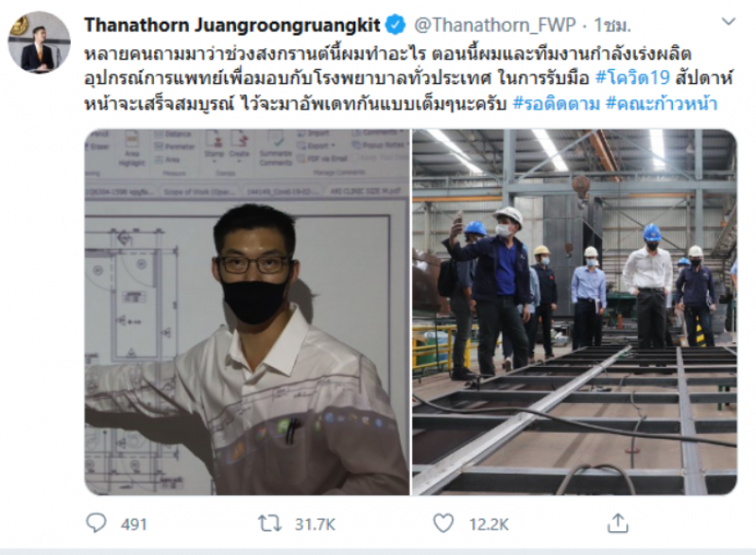The width and height of the screenshot is (756, 555).
Task: Expand the tweet options chevron menu
Action: [x=728, y=21]
